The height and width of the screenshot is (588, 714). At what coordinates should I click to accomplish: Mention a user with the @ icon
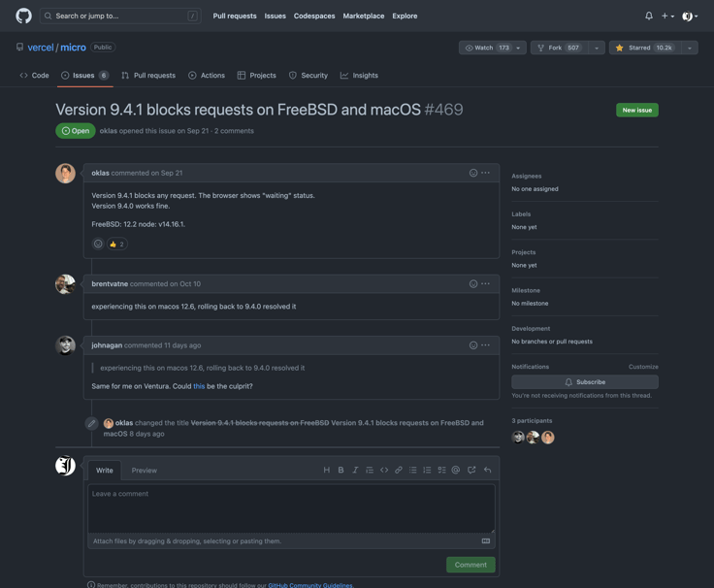tap(456, 470)
